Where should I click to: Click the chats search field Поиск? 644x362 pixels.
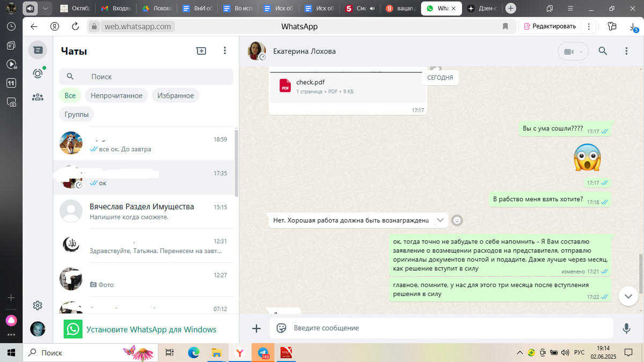coord(146,77)
